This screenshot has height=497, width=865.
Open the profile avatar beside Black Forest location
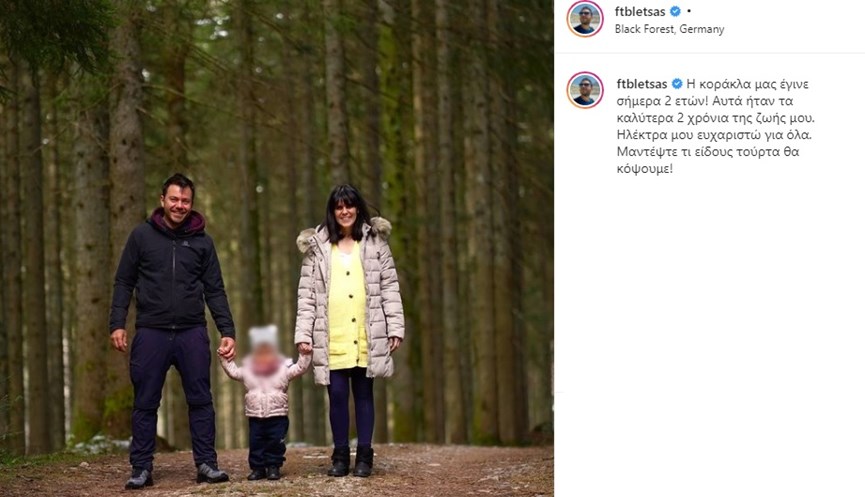[x=585, y=19]
